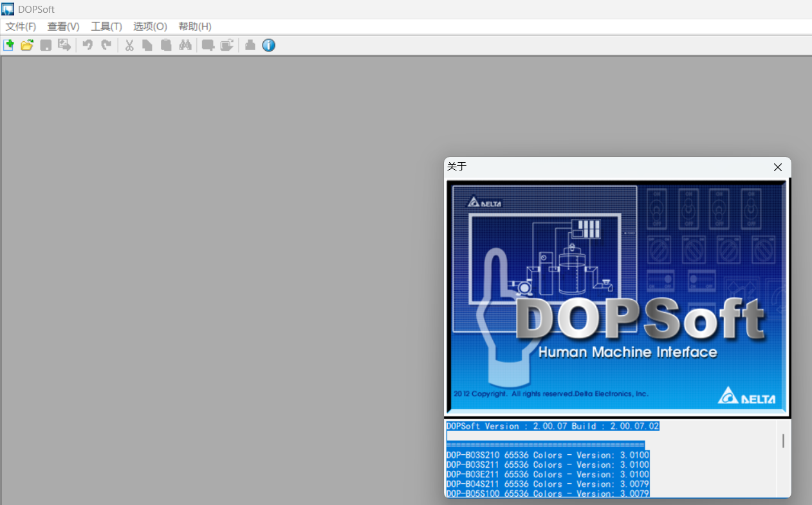Click the Find binoculars icon
Image resolution: width=812 pixels, height=505 pixels.
(x=185, y=45)
